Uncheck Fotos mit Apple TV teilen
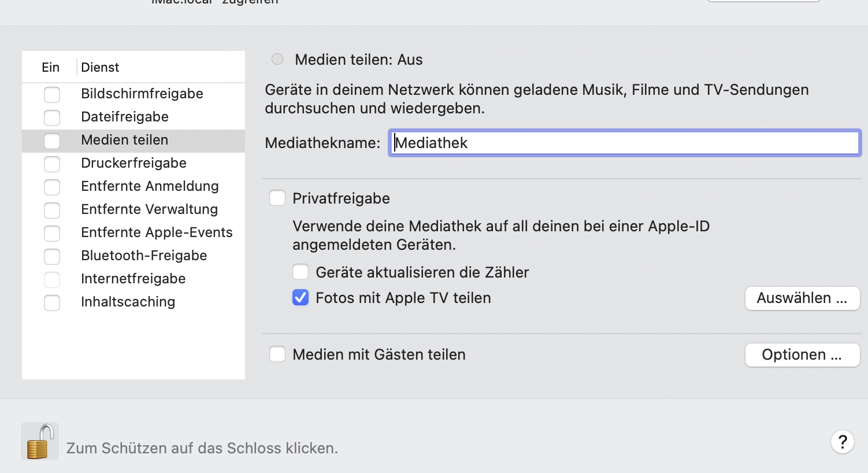Screen dimensions: 868x473 pyautogui.click(x=301, y=298)
